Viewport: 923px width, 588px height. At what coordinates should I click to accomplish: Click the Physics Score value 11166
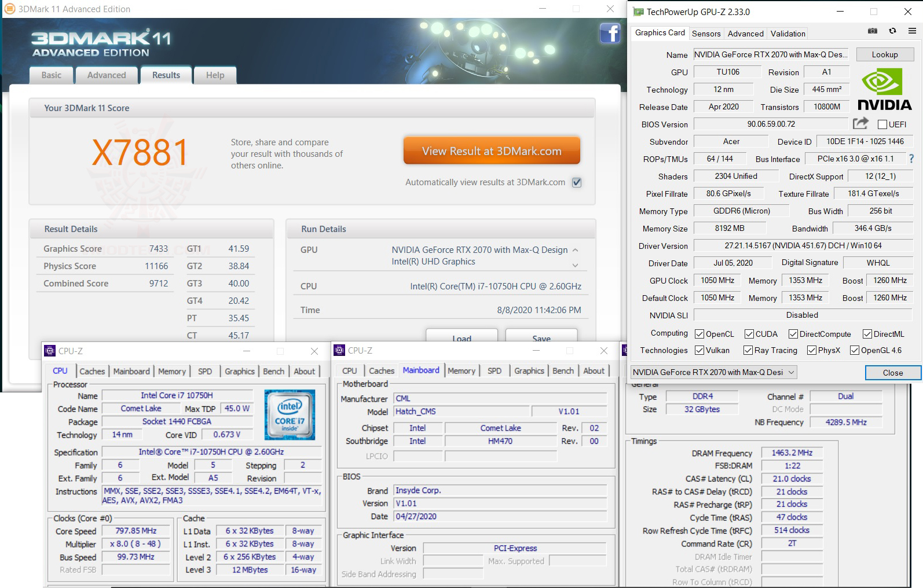(156, 266)
